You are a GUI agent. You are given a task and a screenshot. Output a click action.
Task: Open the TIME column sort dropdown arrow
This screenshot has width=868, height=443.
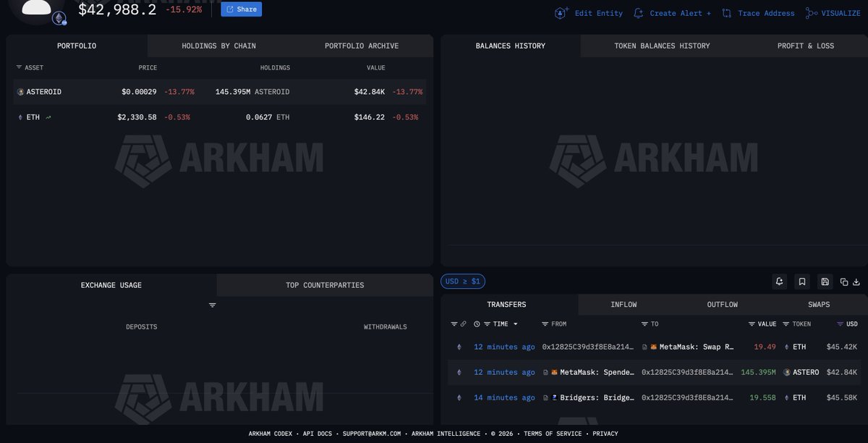[x=516, y=324]
